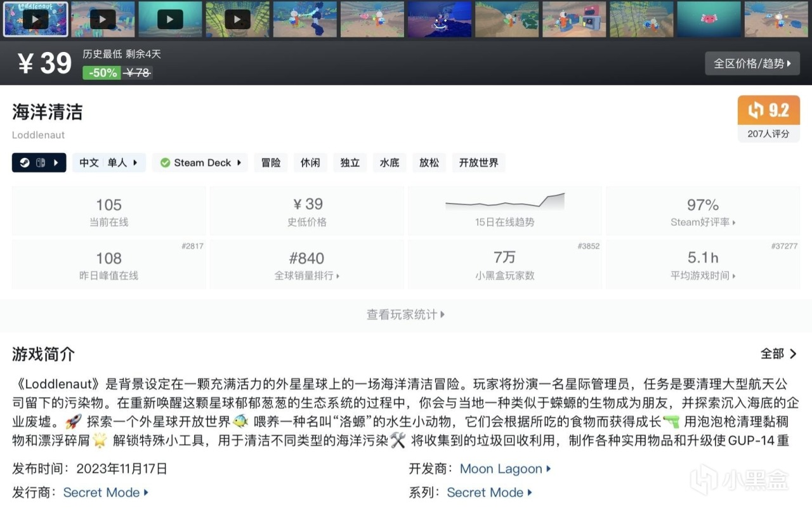Click the release date 2023年11月17日
This screenshot has width=812, height=508.
coord(122,469)
